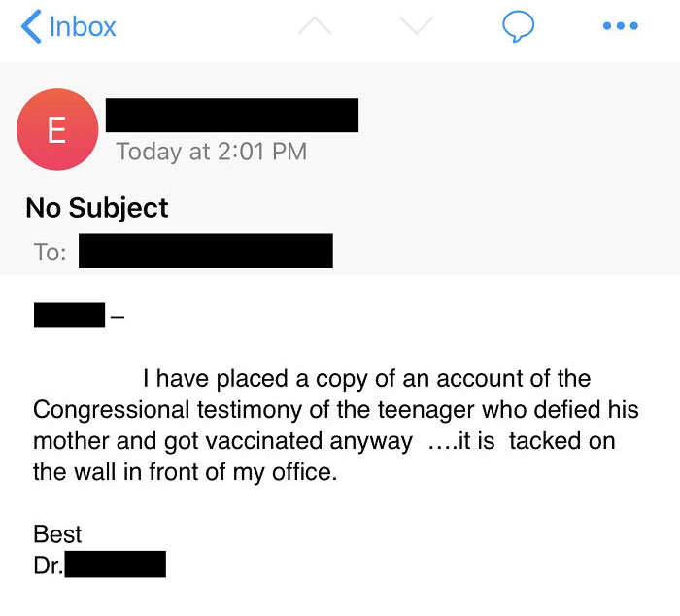Click the line 'I have placed a copy'

(366, 378)
